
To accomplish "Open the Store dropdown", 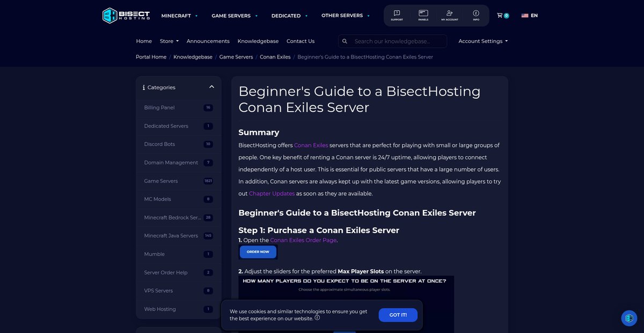I will pos(169,41).
